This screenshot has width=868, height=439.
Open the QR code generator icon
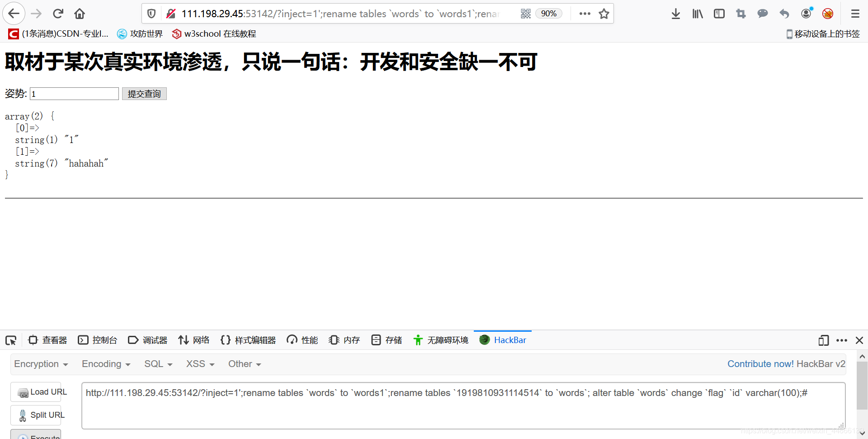tap(525, 14)
